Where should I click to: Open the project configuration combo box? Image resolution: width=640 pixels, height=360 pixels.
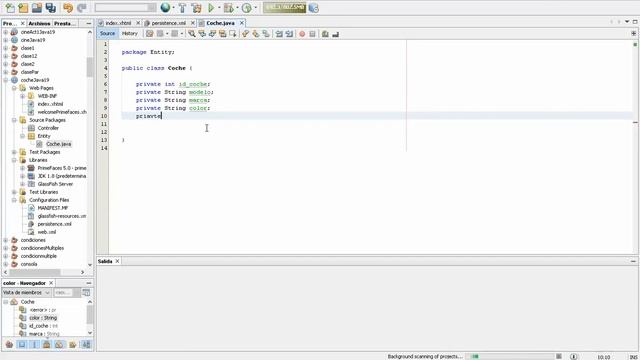[x=125, y=8]
